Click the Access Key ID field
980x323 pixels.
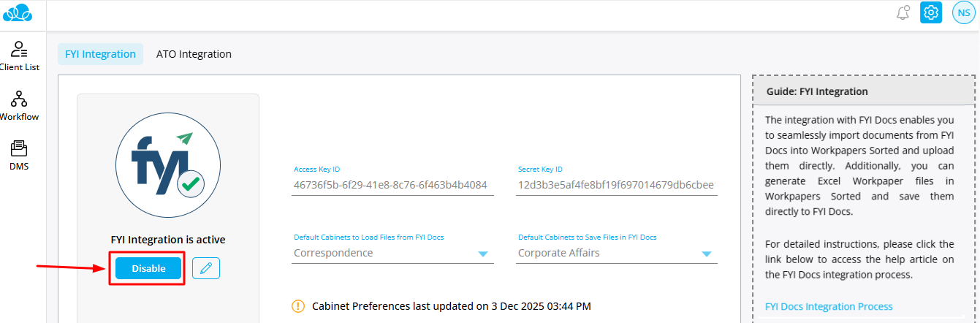click(390, 186)
